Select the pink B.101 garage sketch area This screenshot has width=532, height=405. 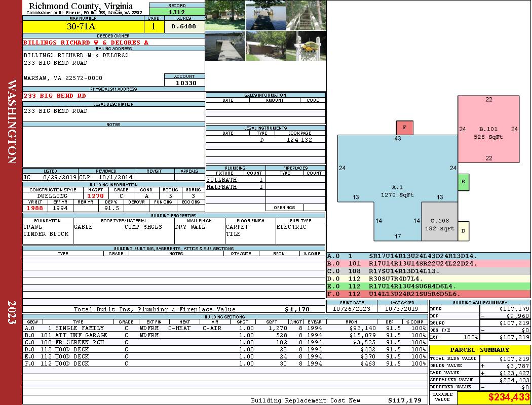488,129
